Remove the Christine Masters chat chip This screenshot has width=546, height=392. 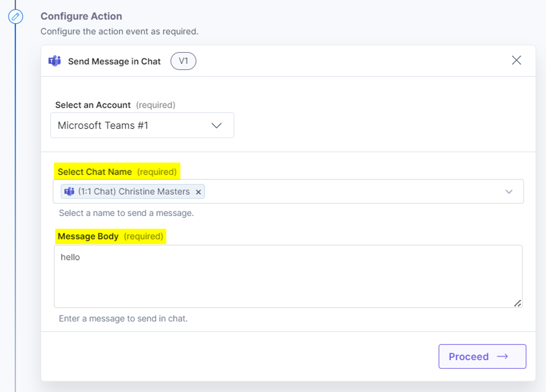point(198,192)
